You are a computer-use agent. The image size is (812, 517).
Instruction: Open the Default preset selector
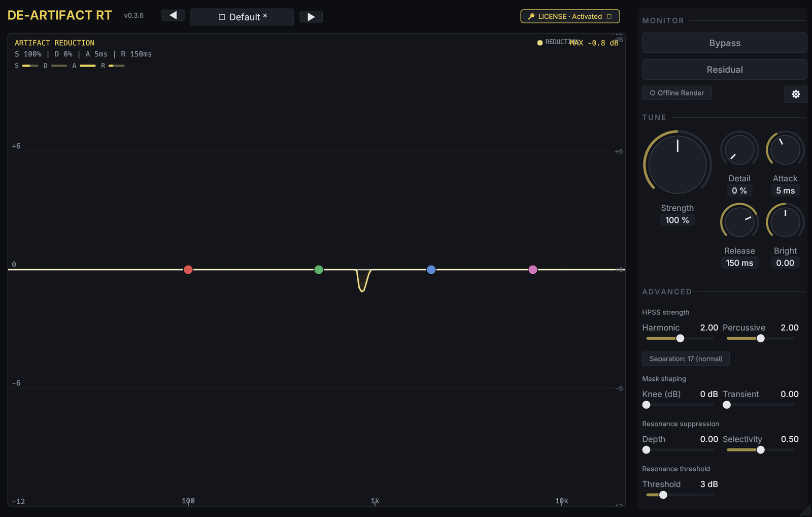[242, 17]
